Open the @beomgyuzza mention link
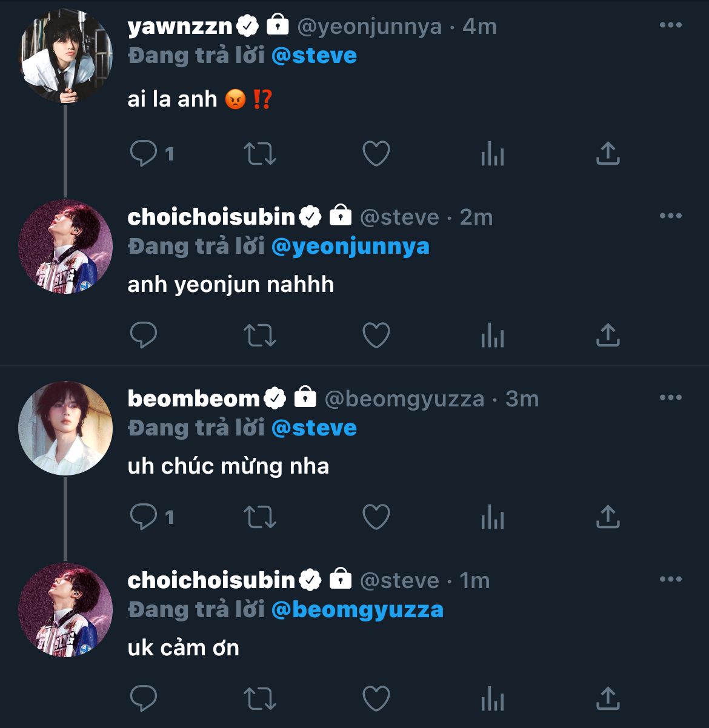The width and height of the screenshot is (709, 728). tap(357, 610)
